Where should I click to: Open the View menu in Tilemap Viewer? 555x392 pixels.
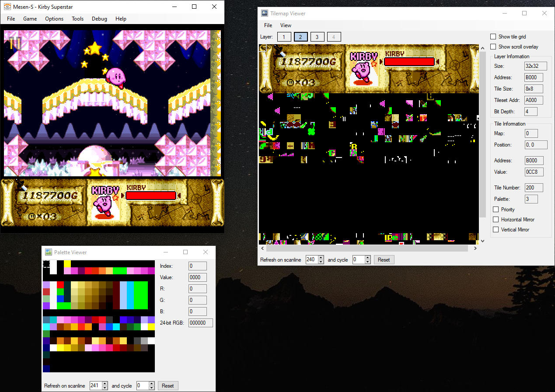(x=286, y=25)
